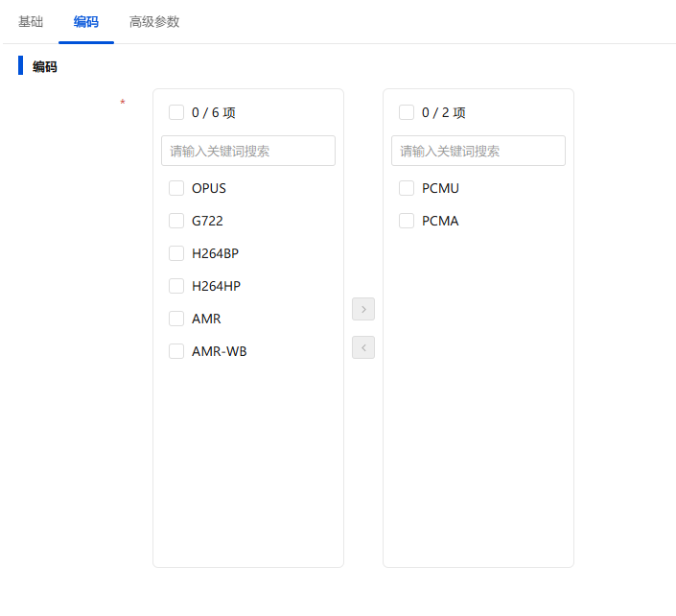Select the 编码 tab
Screen dimensions: 676x616
86,21
